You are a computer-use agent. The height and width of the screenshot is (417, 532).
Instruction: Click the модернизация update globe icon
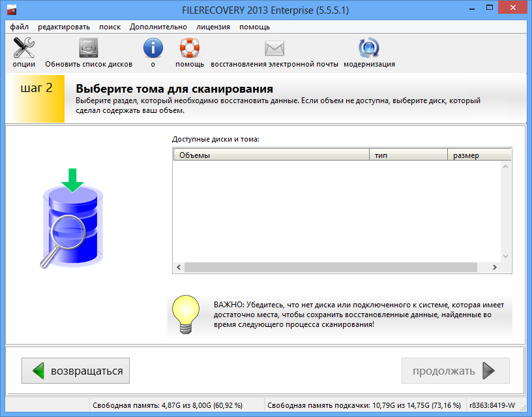[369, 48]
